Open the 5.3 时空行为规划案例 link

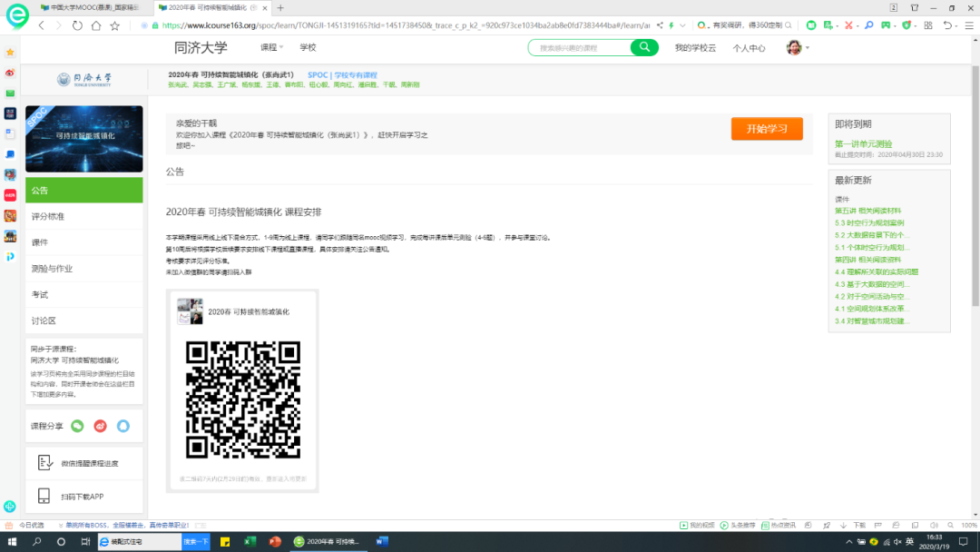pos(869,222)
